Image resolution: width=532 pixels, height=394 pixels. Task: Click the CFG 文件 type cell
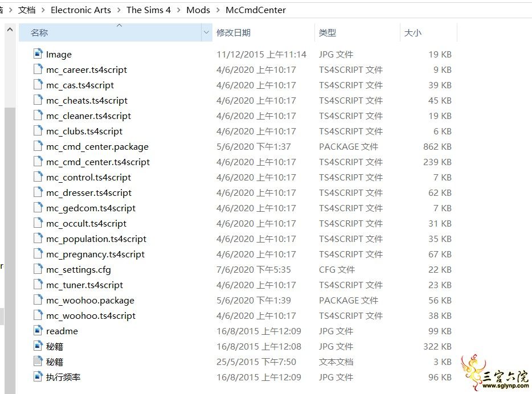(337, 269)
